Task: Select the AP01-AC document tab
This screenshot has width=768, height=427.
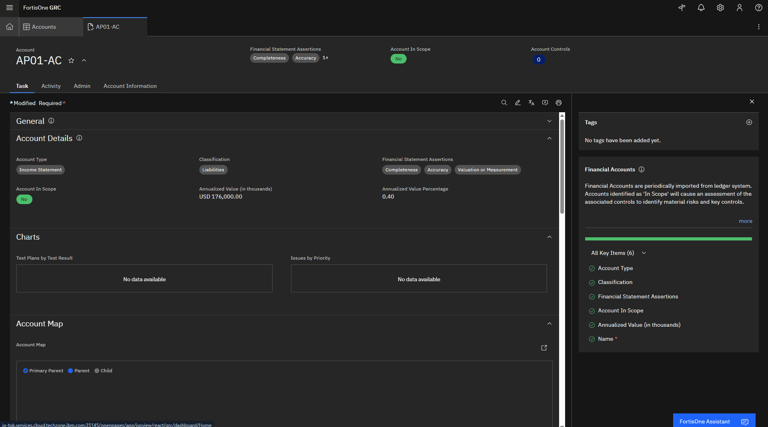Action: point(115,27)
